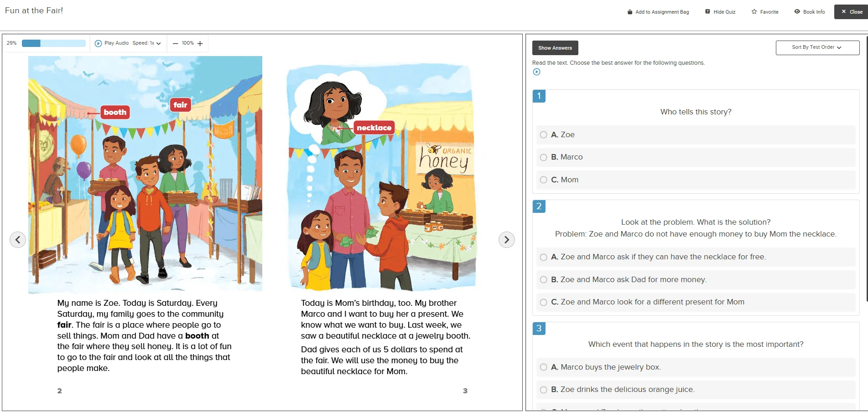Select answer about a different present
The height and width of the screenshot is (412, 868).
(696, 302)
